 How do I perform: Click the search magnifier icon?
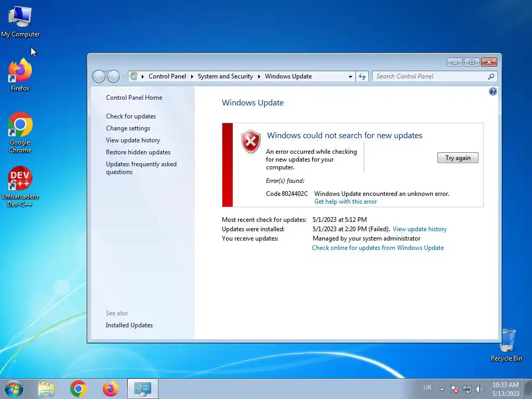(x=491, y=77)
